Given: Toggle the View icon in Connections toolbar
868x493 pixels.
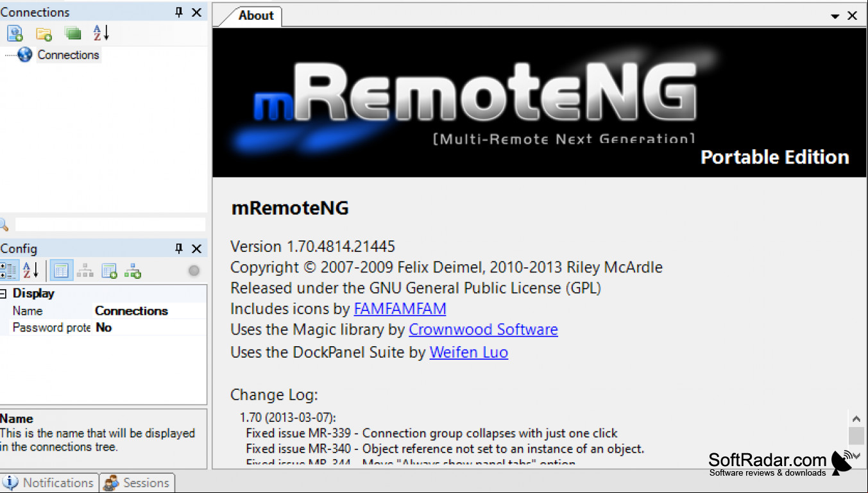Looking at the screenshot, I should pyautogui.click(x=72, y=33).
